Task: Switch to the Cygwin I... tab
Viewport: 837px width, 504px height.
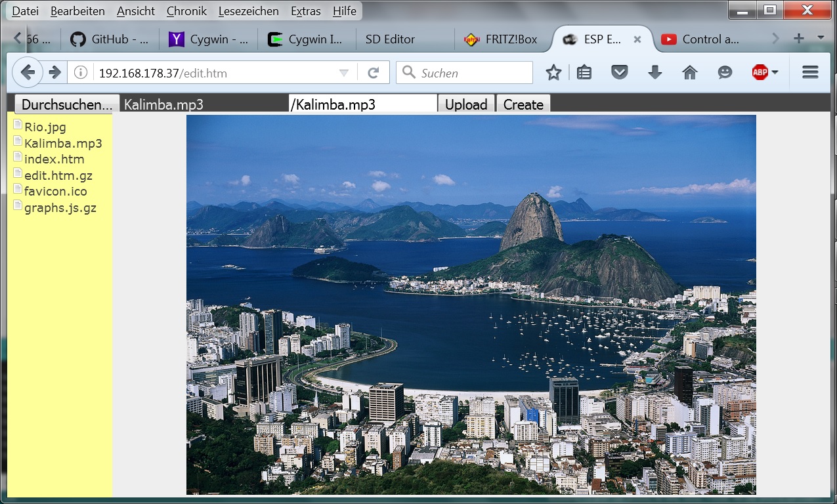Action: click(307, 39)
